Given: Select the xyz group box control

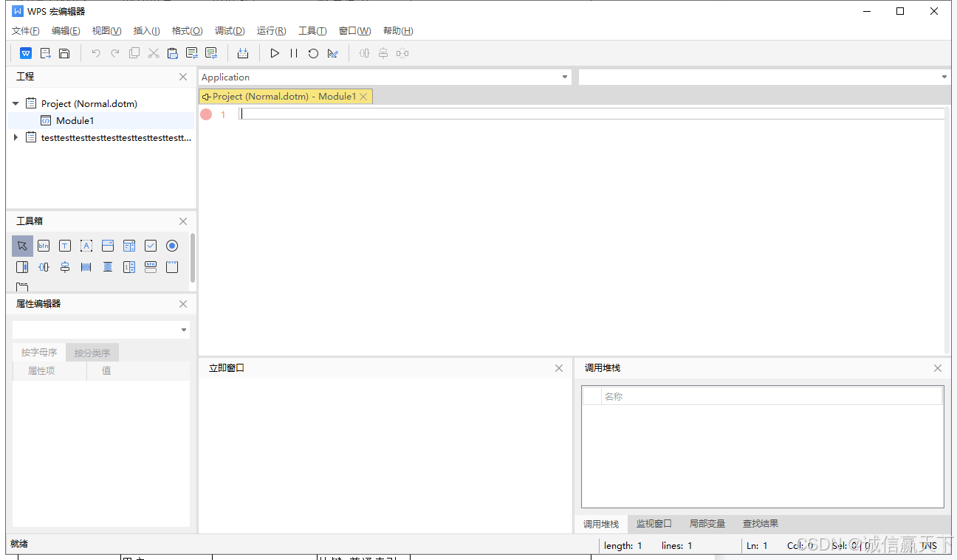Looking at the screenshot, I should click(x=172, y=267).
